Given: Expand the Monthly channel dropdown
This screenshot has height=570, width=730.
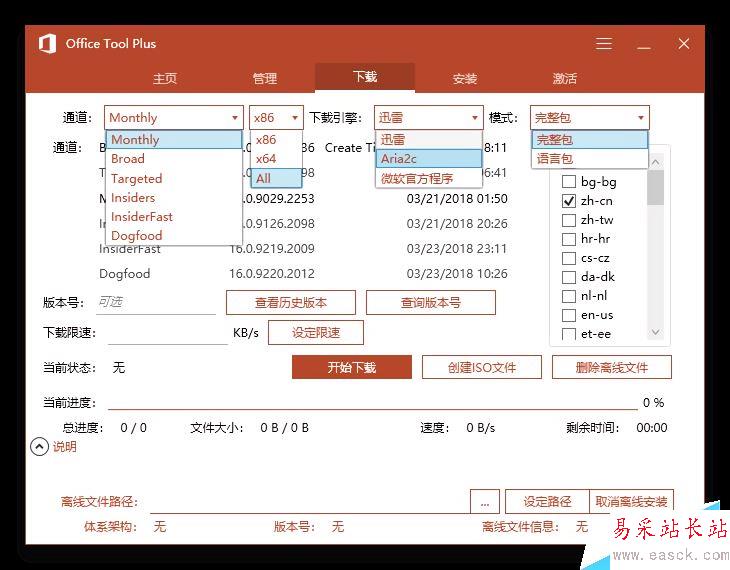Looking at the screenshot, I should coord(174,117).
